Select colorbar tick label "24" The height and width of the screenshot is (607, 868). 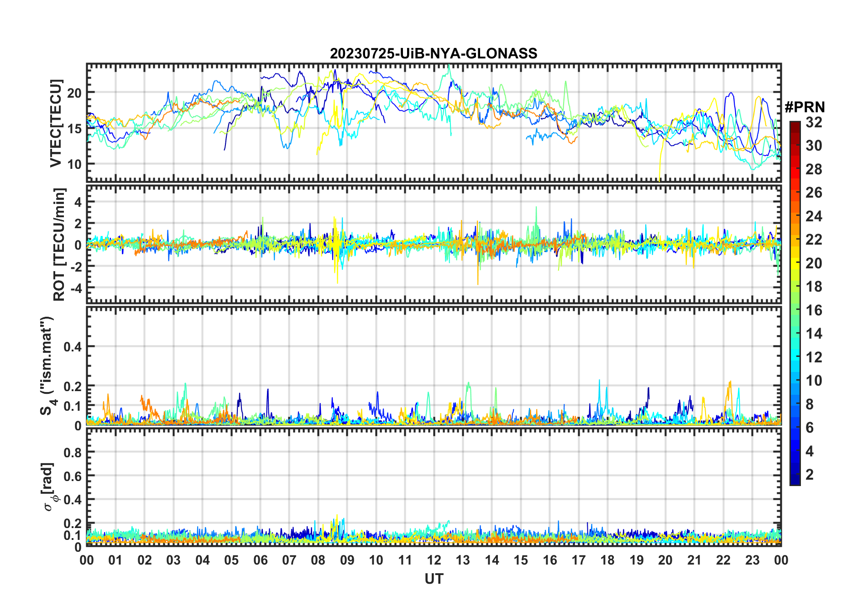tap(814, 216)
